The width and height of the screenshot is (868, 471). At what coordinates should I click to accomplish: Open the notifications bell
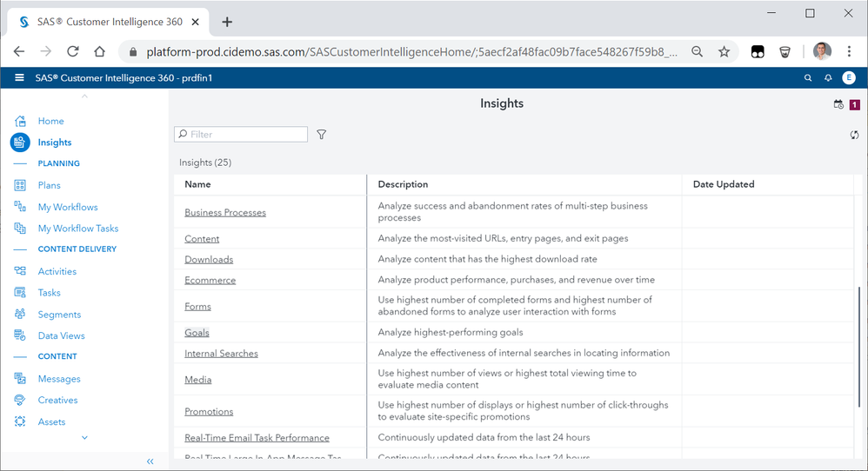pos(828,78)
